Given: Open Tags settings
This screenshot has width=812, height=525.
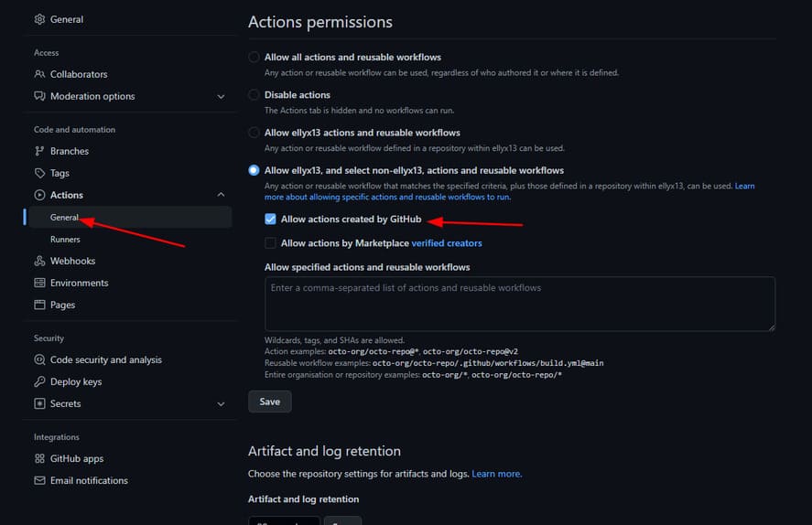Looking at the screenshot, I should coord(60,173).
